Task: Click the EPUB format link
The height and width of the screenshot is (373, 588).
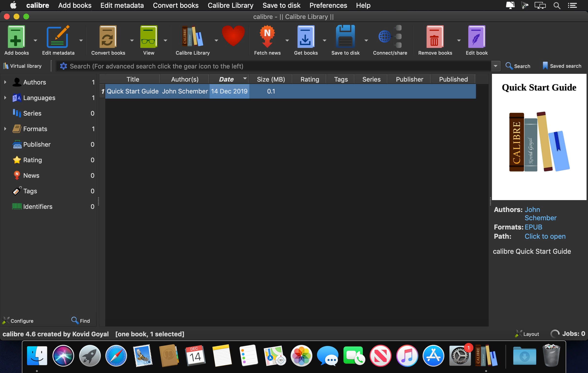Action: pos(533,227)
